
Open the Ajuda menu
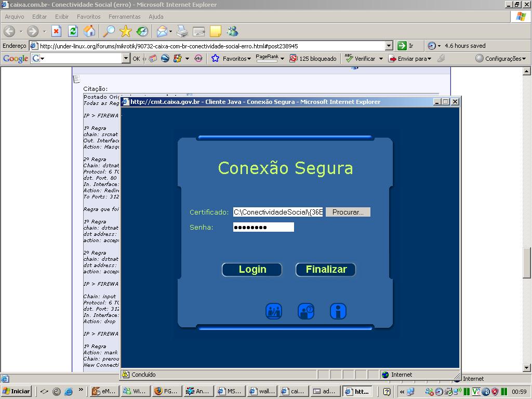coord(156,16)
